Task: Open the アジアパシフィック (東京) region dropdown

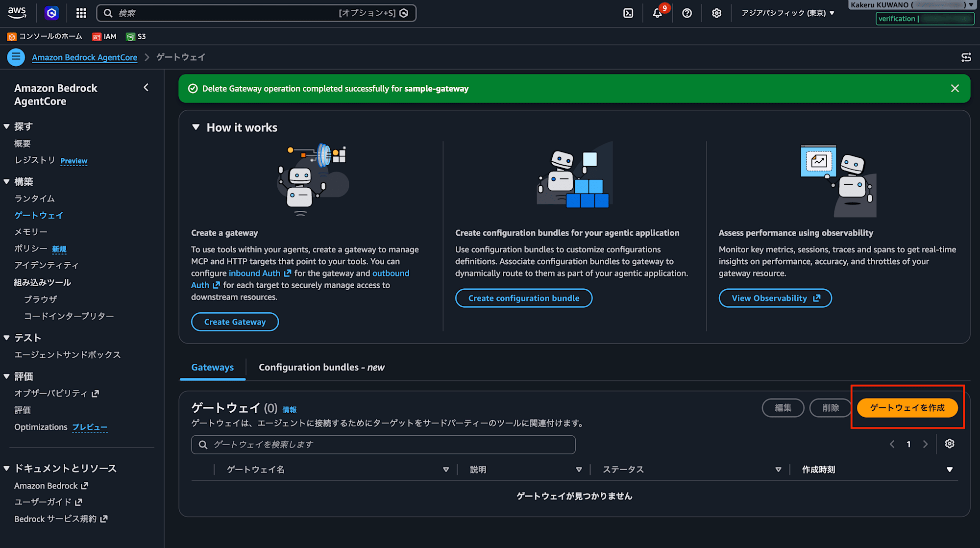Action: (x=788, y=13)
